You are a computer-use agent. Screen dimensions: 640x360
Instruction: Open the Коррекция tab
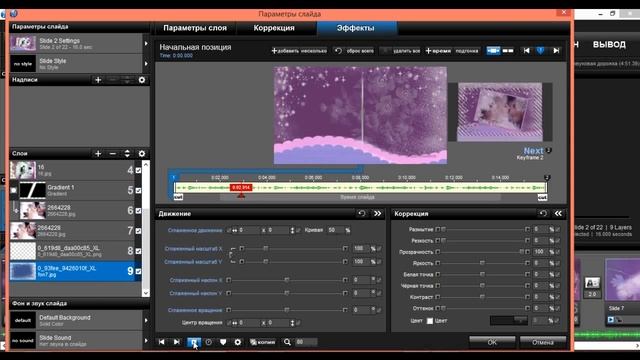(x=274, y=28)
